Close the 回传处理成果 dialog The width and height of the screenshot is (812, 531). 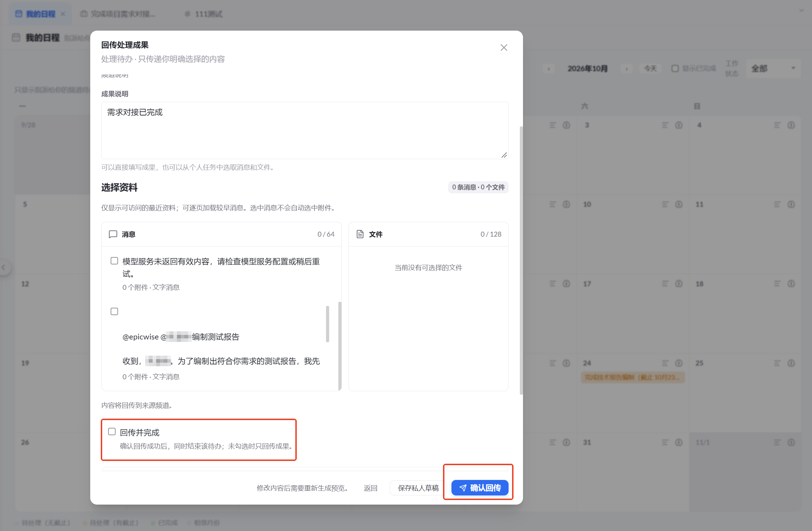pos(504,48)
